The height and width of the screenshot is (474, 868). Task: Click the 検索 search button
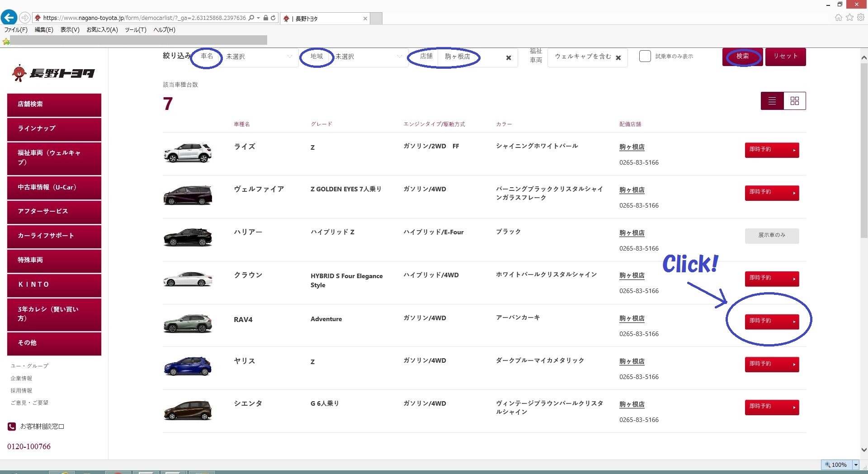point(743,57)
